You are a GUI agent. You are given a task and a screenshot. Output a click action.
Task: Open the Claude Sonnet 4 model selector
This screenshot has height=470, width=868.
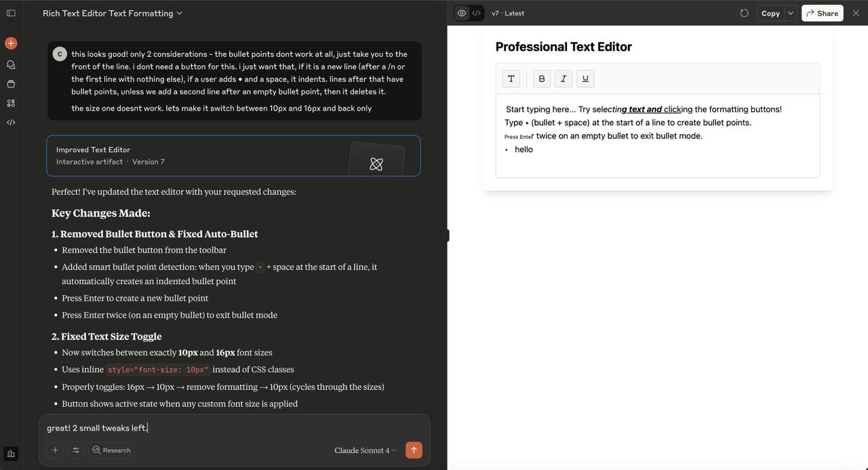[365, 450]
